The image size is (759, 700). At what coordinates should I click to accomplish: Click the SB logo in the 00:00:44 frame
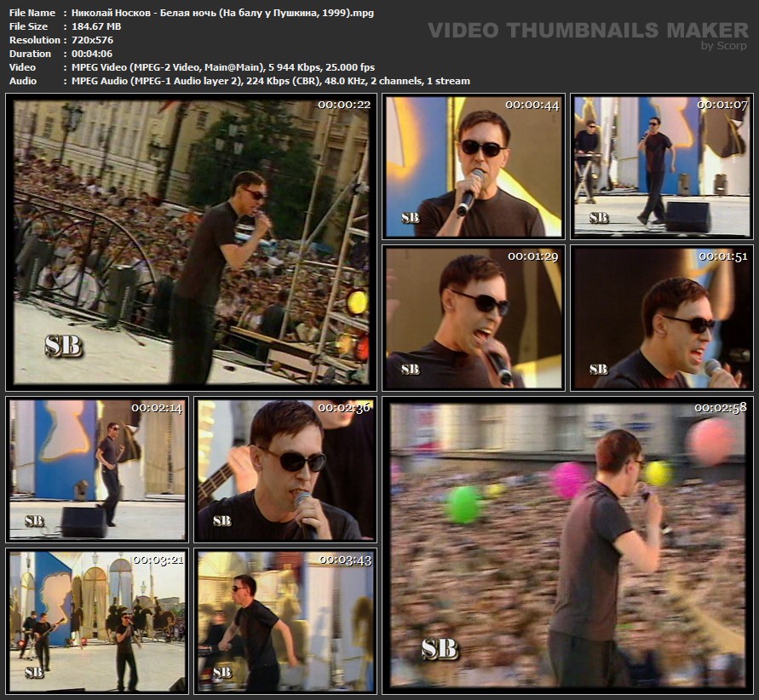click(x=410, y=218)
